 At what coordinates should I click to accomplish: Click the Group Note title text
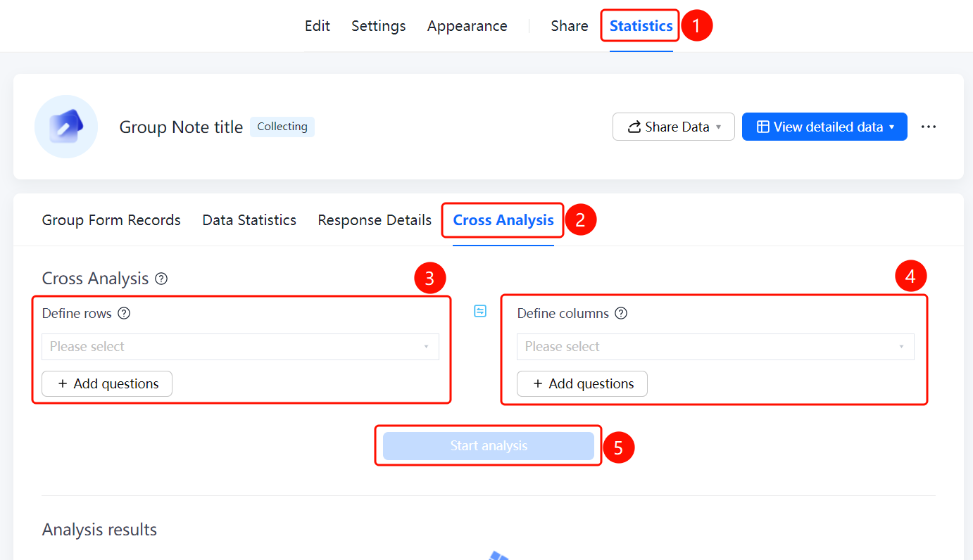point(181,127)
